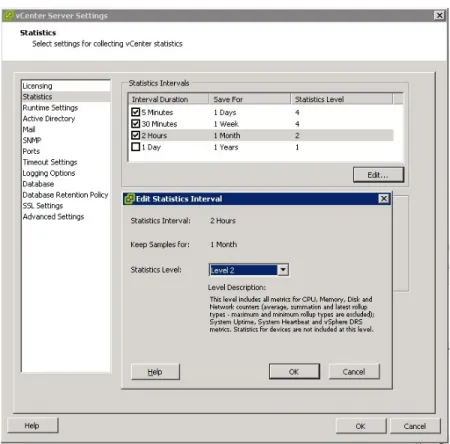This screenshot has width=450, height=444.
Task: Click the vCenter Server Settings title icon
Action: point(9,16)
